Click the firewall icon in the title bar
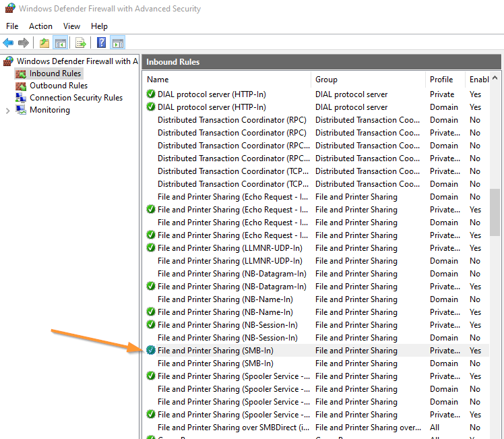 (9, 8)
